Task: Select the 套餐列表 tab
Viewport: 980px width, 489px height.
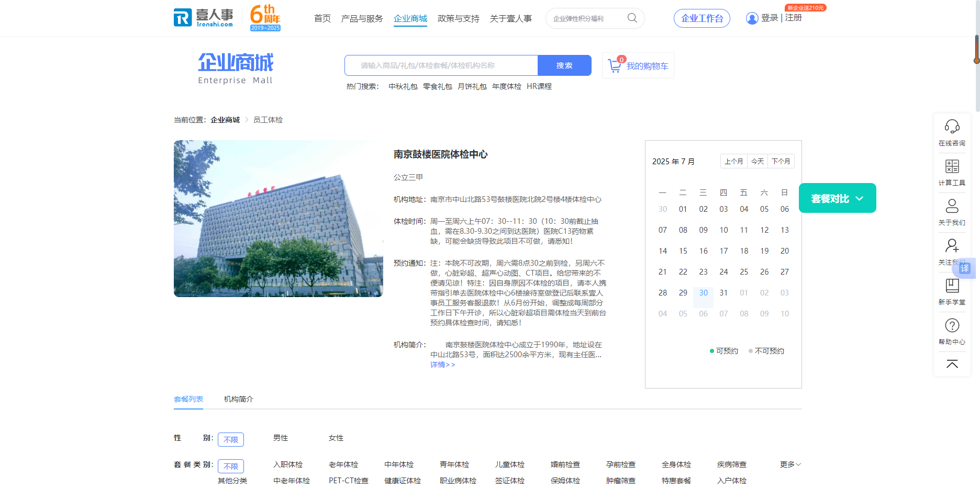Action: point(188,399)
